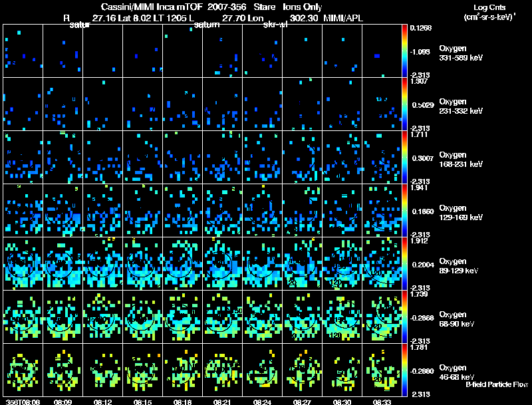Select the Oxygen 89-129 keV color scale
The width and height of the screenshot is (532, 405).
pyautogui.click(x=405, y=264)
